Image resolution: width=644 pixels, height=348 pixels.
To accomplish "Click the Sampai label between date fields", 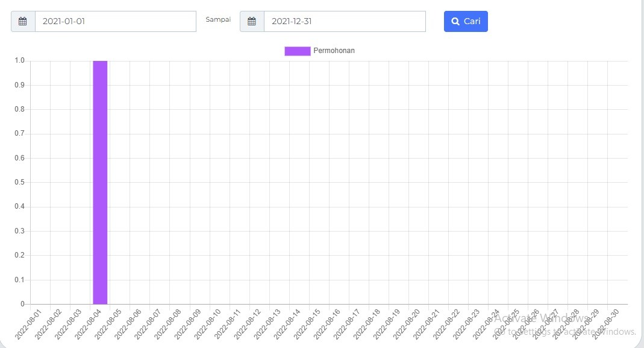I will pos(218,20).
